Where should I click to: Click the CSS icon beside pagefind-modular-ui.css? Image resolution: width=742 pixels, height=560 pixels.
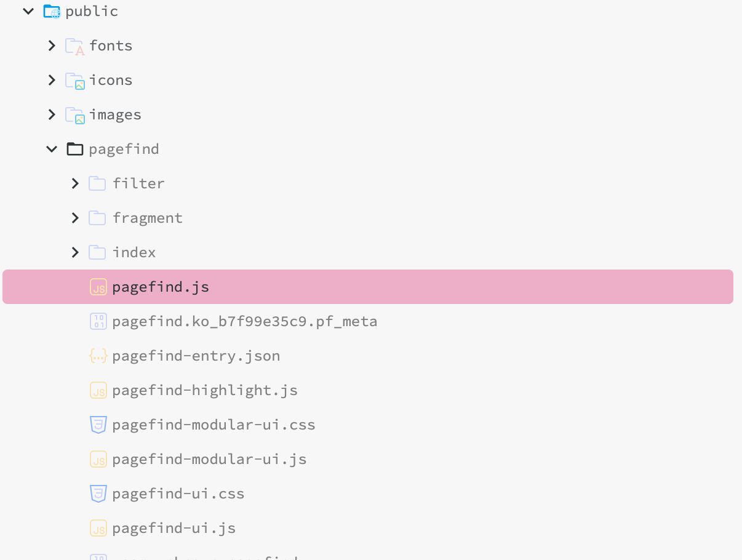(x=98, y=425)
